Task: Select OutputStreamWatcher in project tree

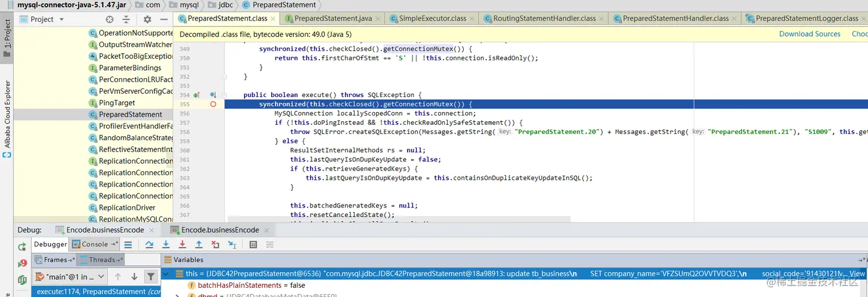Action: click(94, 44)
